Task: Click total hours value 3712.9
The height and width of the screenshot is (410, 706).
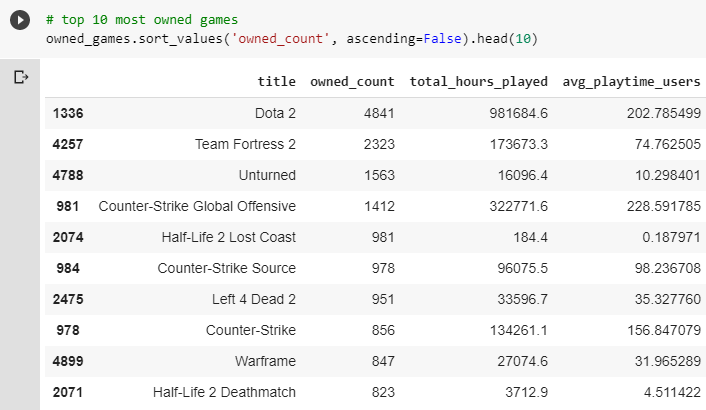Action: pyautogui.click(x=527, y=392)
